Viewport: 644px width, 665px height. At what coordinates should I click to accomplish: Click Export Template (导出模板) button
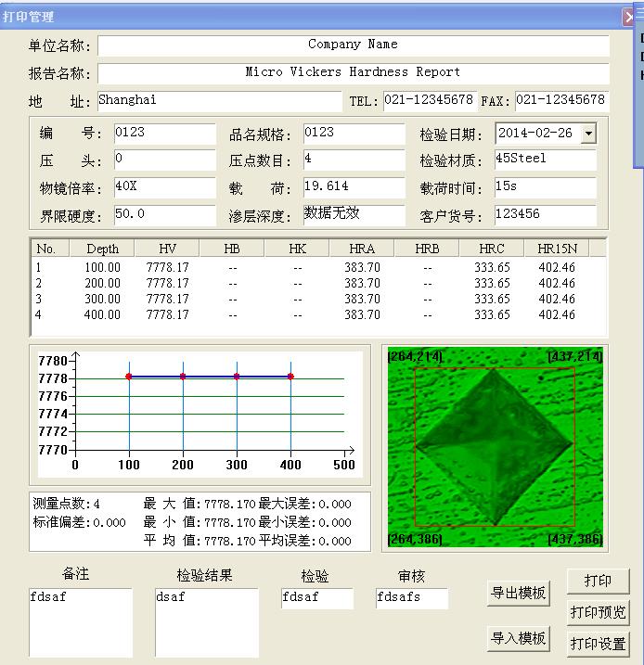(518, 594)
